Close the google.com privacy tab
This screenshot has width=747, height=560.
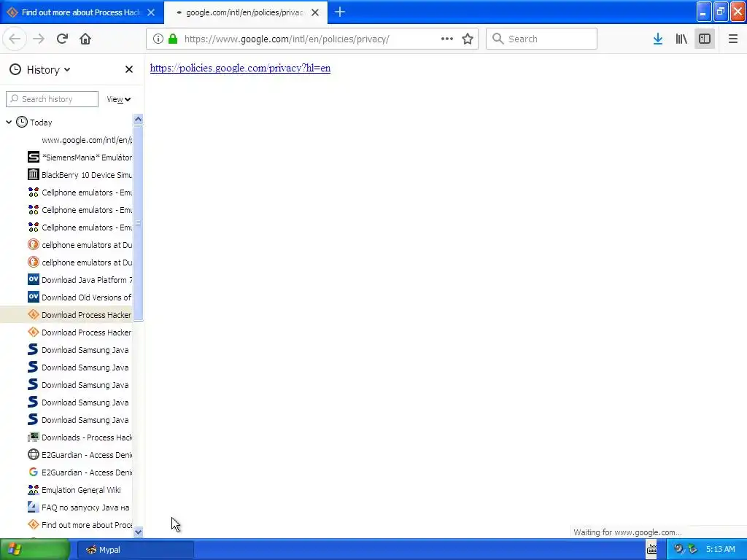[x=315, y=12]
